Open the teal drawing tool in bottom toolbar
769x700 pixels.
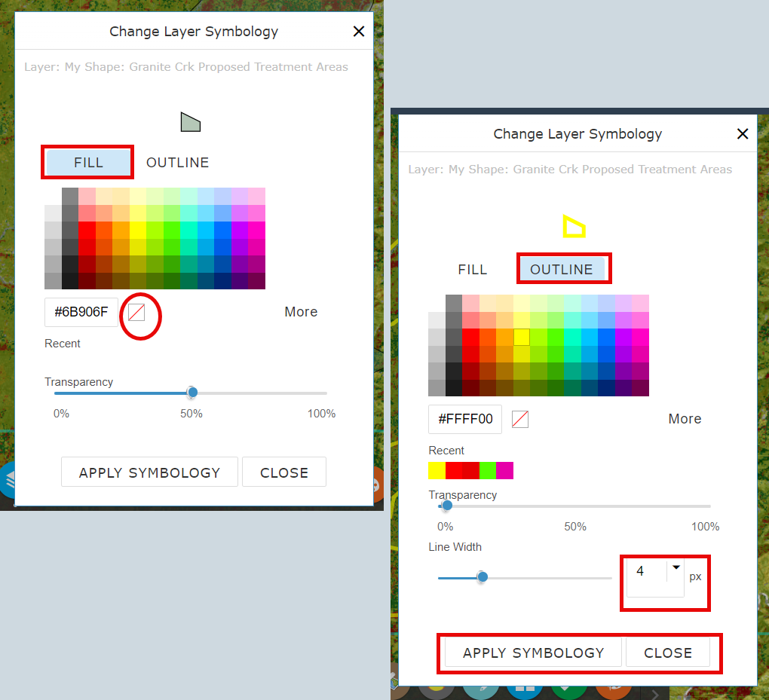(x=481, y=693)
